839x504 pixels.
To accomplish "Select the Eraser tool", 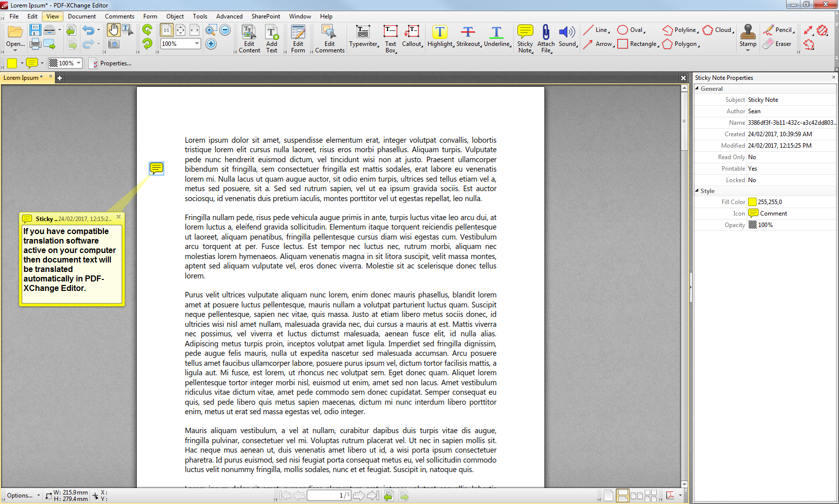I will tap(778, 44).
